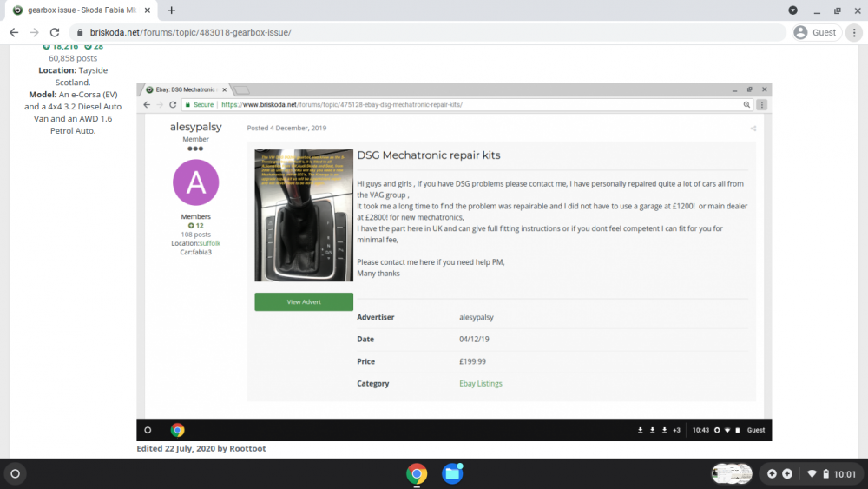Open battery status in the tray

[825, 473]
